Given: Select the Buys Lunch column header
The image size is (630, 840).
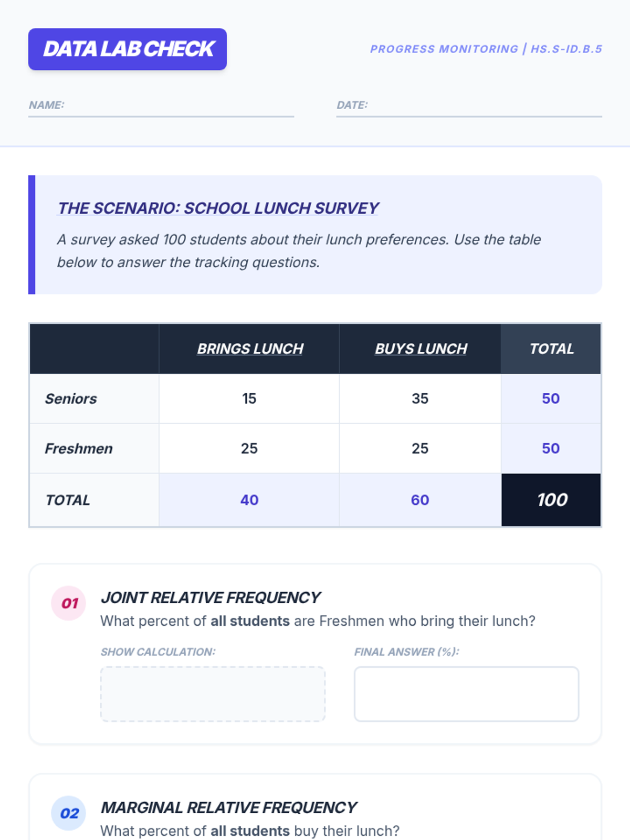Looking at the screenshot, I should click(x=421, y=349).
